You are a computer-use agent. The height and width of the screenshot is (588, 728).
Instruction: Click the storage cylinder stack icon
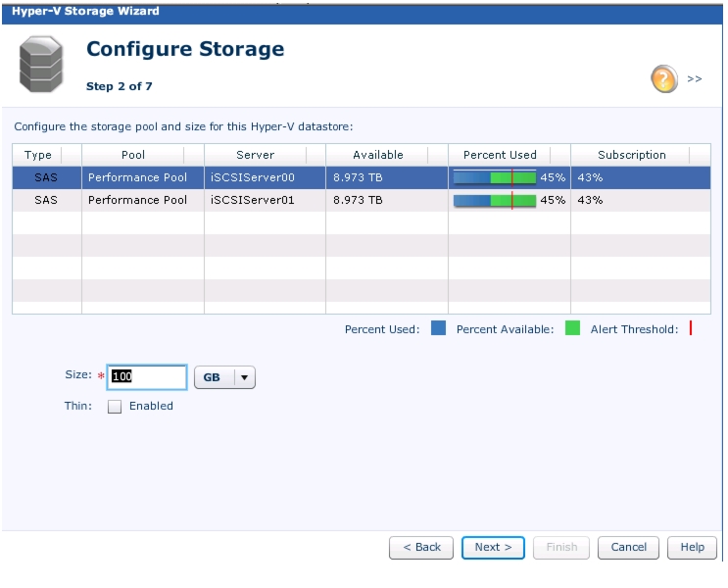(41, 64)
